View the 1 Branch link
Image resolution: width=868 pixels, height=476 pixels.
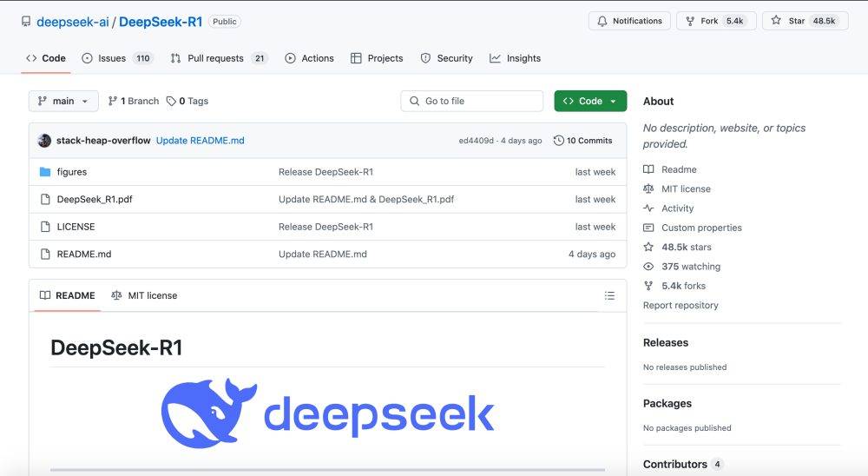tap(134, 101)
